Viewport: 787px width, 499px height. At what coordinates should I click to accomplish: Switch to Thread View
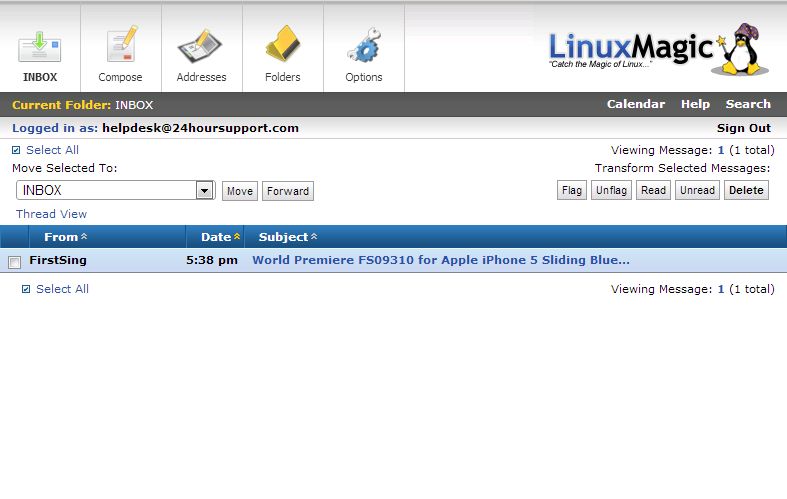pyautogui.click(x=51, y=214)
